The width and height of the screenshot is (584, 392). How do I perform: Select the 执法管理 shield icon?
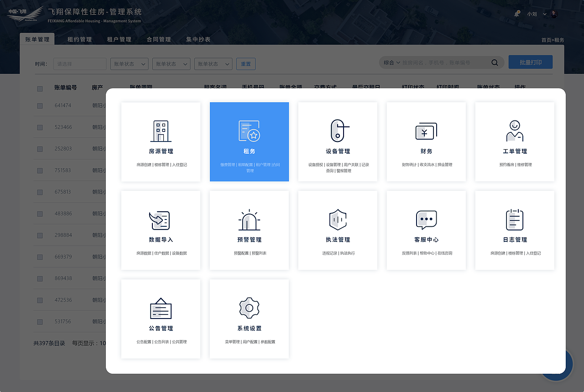pos(338,220)
